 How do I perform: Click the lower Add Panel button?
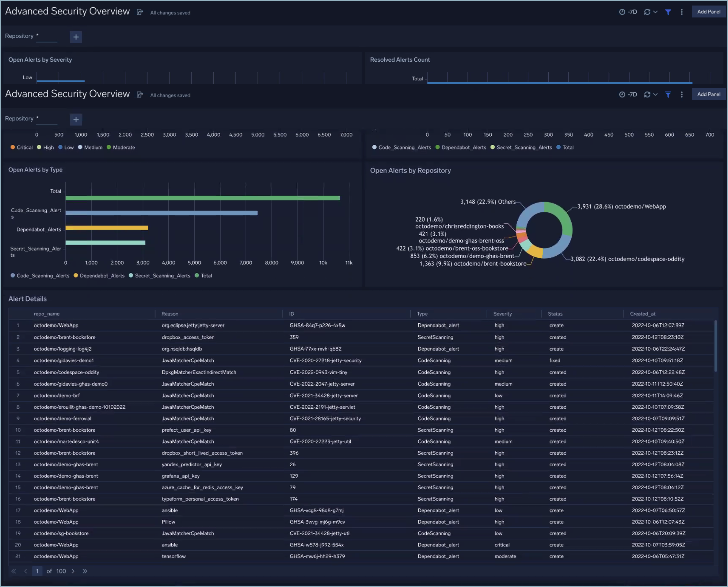(708, 94)
